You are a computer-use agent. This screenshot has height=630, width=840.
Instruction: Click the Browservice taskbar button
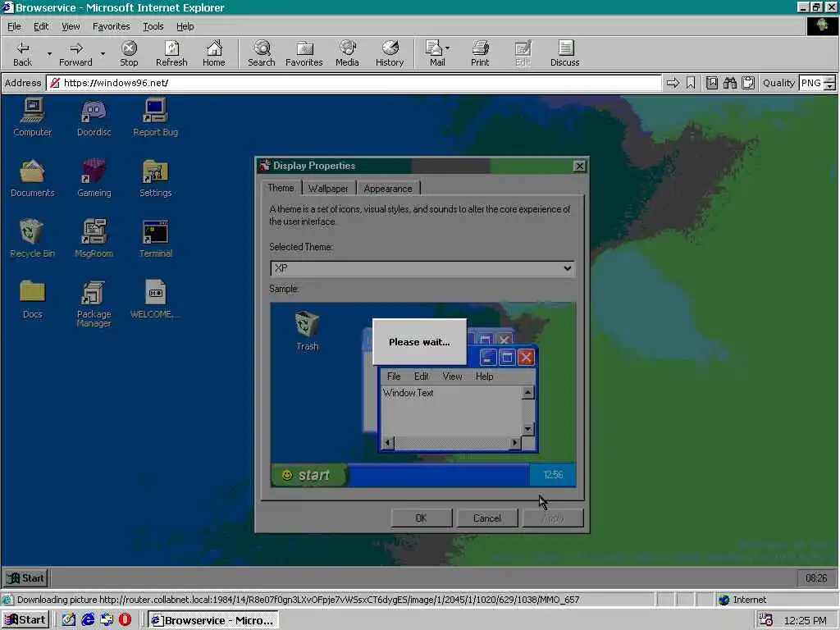click(213, 620)
